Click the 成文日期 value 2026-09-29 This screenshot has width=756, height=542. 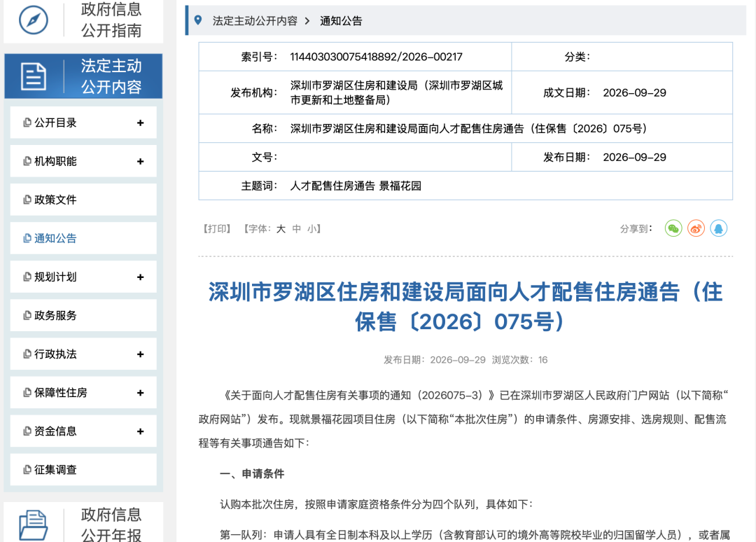[634, 92]
